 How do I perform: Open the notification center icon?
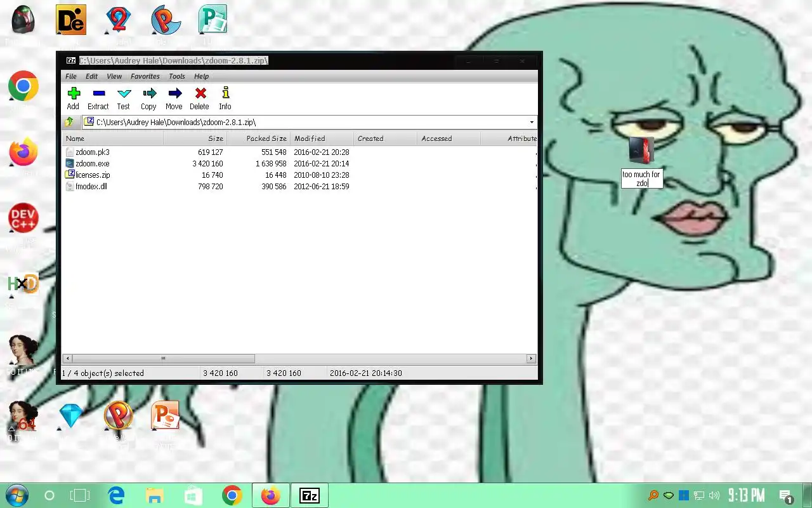(x=787, y=496)
